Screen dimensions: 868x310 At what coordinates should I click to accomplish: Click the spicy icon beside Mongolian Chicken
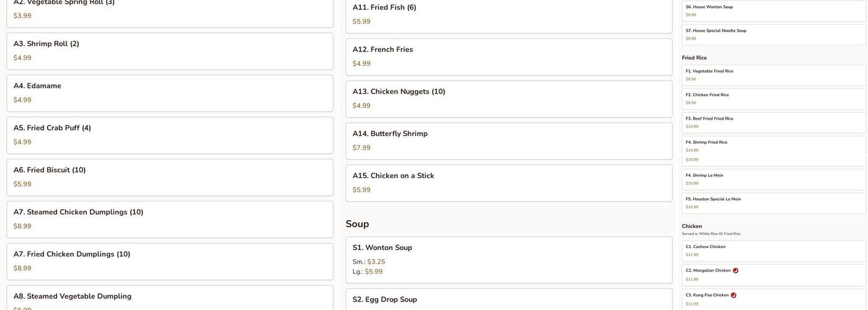click(x=735, y=271)
